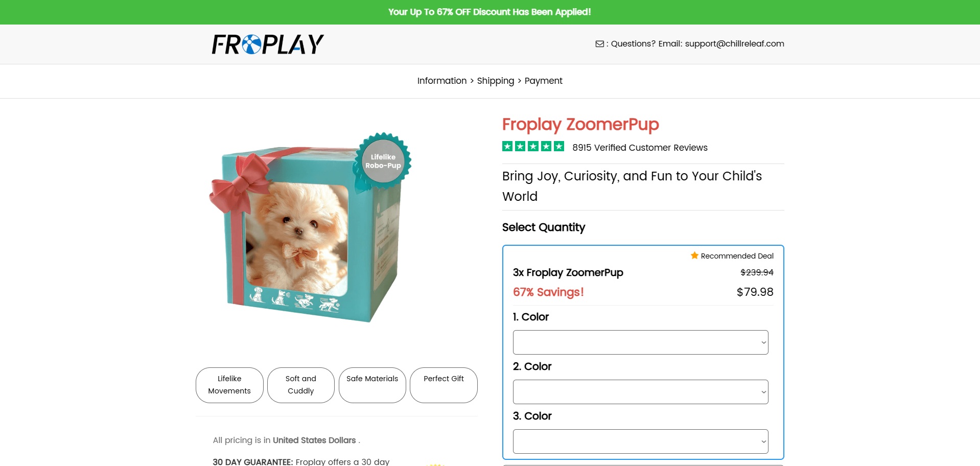
Task: Click the 8915 Verified Customer Reviews text
Action: 640,148
